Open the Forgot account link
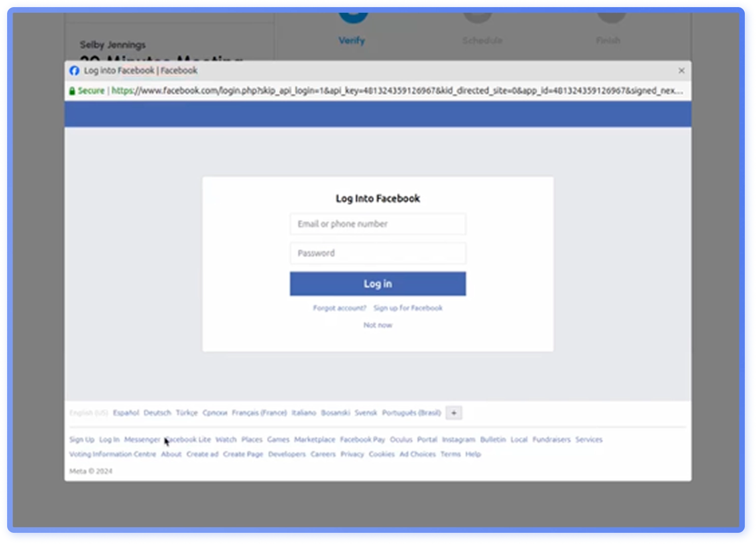This screenshot has height=544, width=756. (x=339, y=308)
